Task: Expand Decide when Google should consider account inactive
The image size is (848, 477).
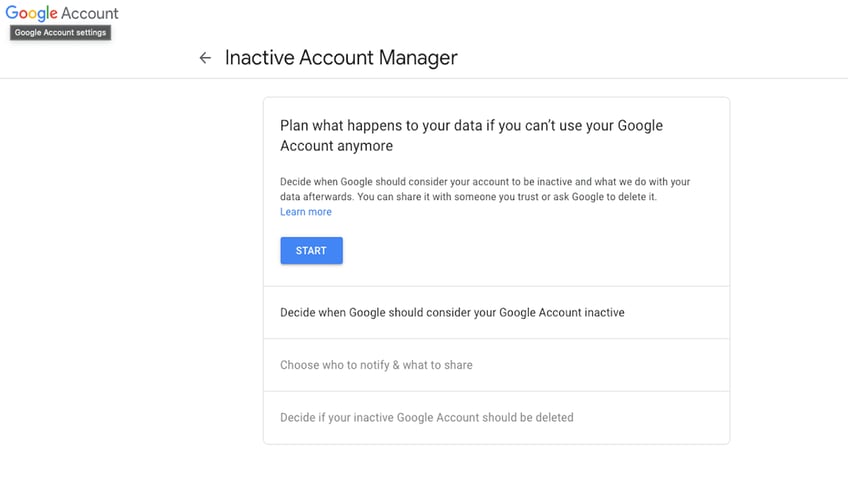Action: 496,313
